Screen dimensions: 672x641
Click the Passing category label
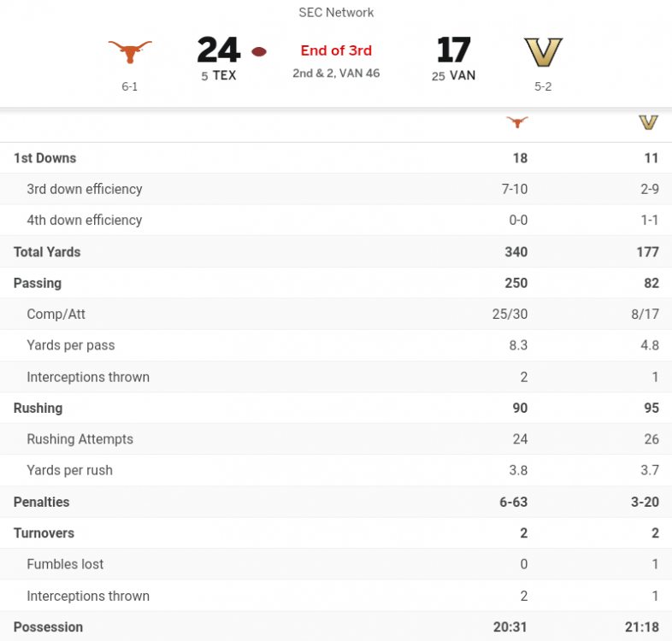pos(38,283)
